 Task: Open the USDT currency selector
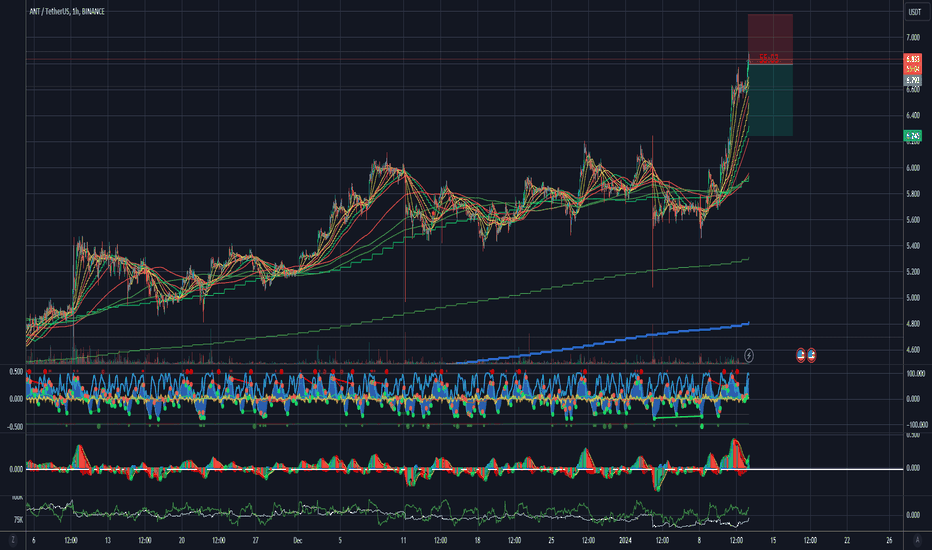point(915,12)
